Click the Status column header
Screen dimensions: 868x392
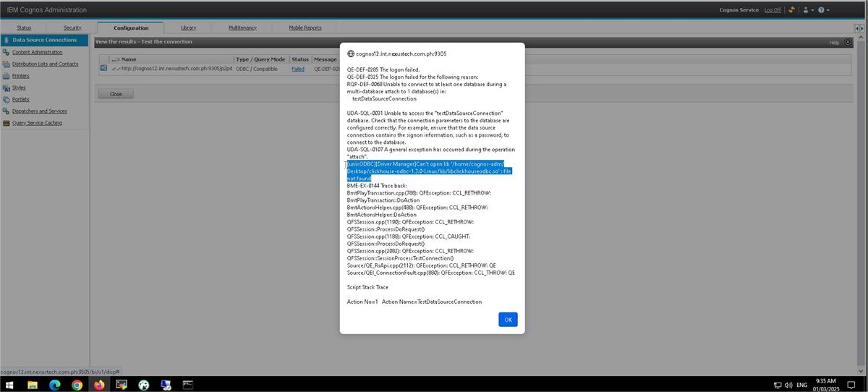click(300, 59)
